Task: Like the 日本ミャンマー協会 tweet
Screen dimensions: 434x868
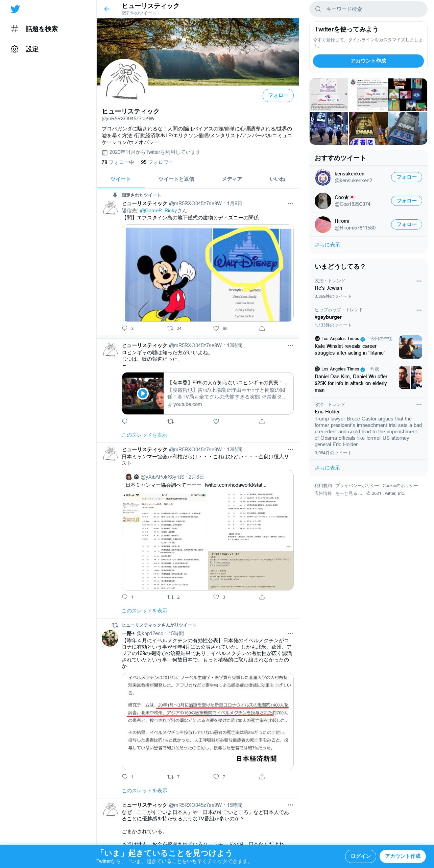Action: 216,597
